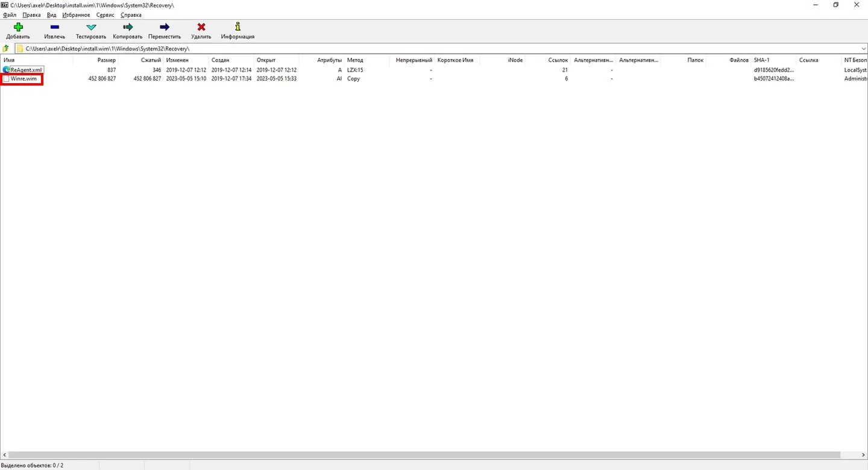868x470 pixels.
Task: Click the blue minus Извлечь toolbar button
Action: 54,31
